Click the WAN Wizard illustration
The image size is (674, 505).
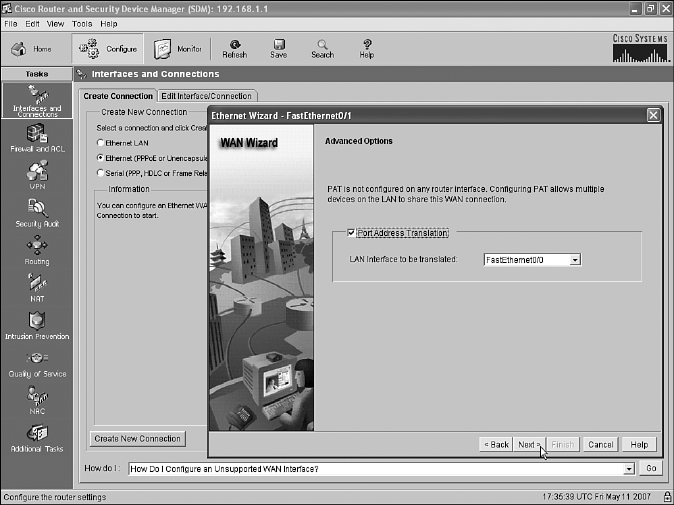(x=261, y=278)
